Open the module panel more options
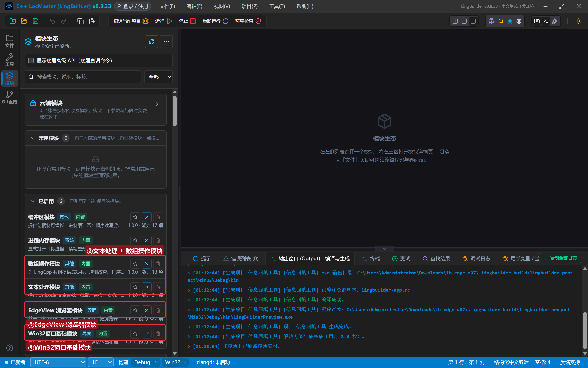 coord(166,42)
